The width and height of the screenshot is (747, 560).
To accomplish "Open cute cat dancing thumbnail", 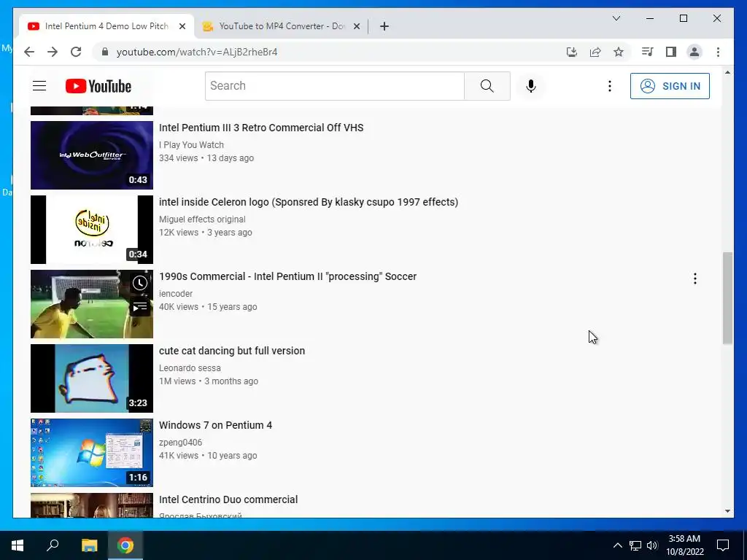I will click(92, 378).
